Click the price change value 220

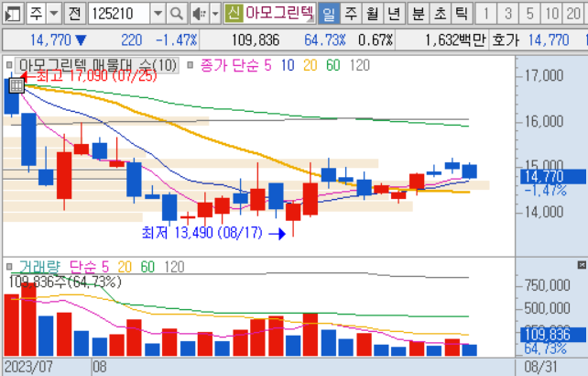[132, 39]
